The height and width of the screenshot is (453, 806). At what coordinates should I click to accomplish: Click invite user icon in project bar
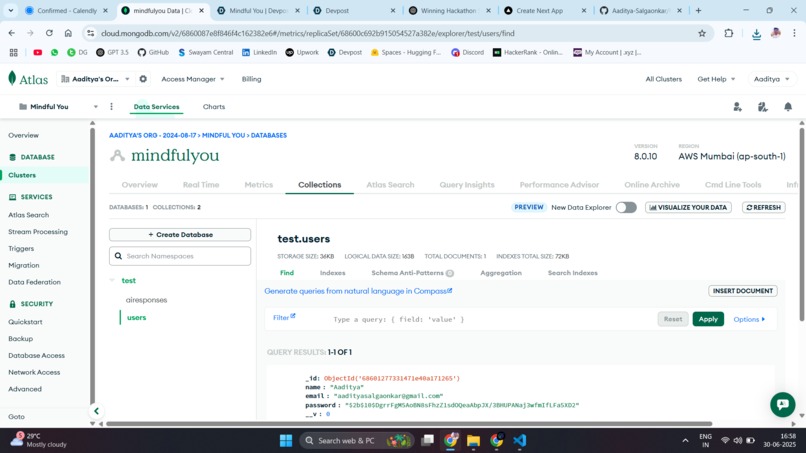point(738,106)
